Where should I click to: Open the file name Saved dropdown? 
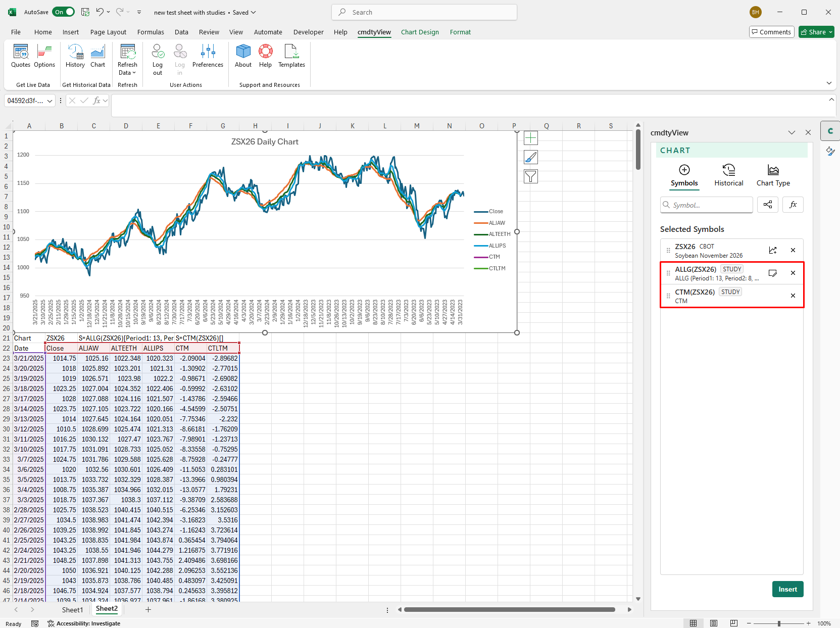(x=253, y=12)
